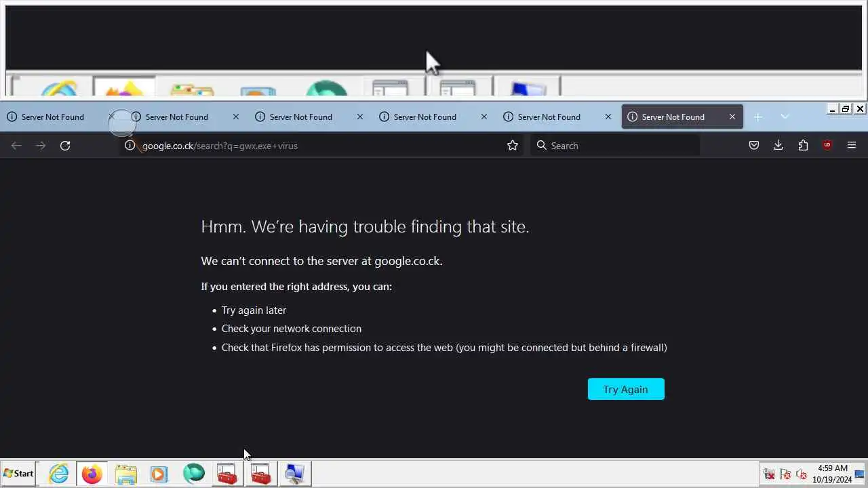Launch Internet Explorer from taskbar

(x=59, y=473)
